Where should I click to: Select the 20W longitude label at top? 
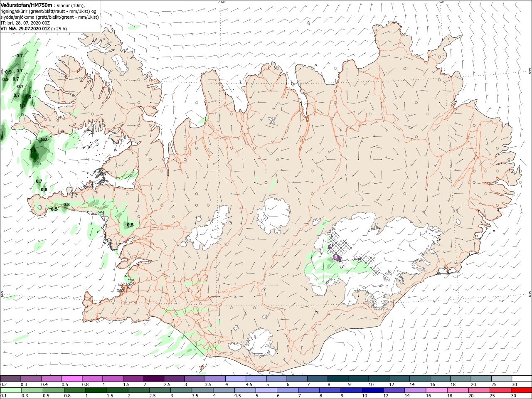[221, 2]
